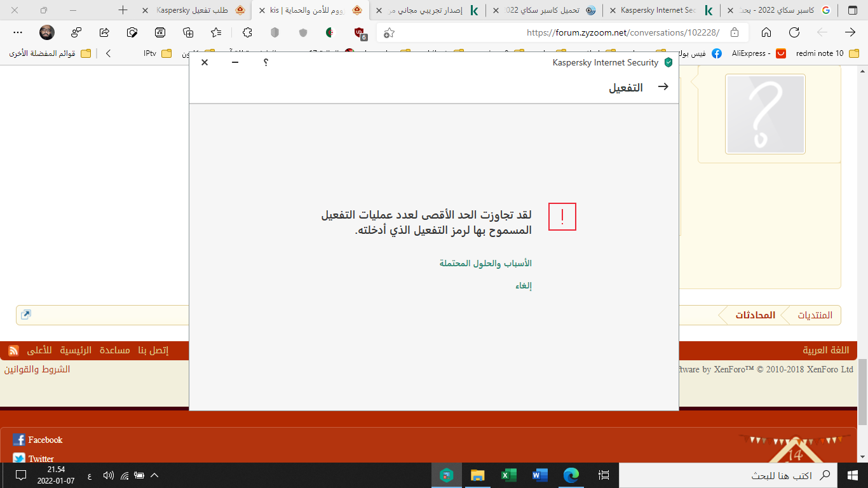Open the 'IPtv' bookmarks folder
This screenshot has height=488, width=868.
158,53
